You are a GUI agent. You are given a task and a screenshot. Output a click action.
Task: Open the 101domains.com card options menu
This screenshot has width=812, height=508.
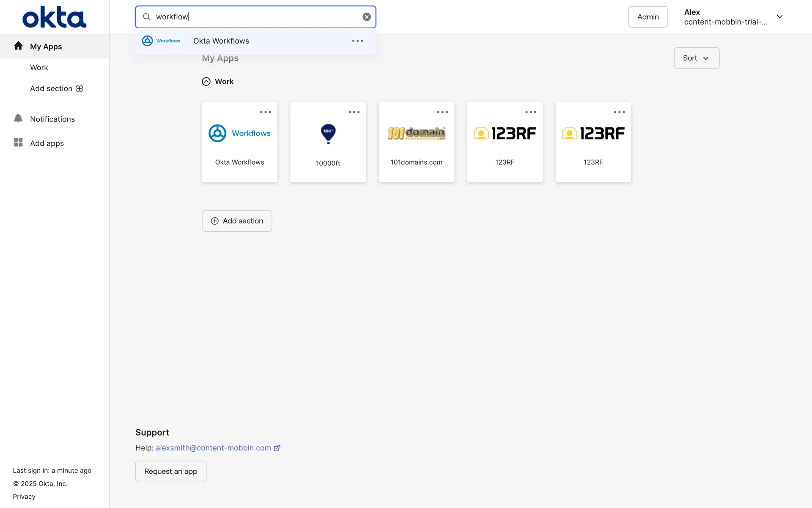442,112
